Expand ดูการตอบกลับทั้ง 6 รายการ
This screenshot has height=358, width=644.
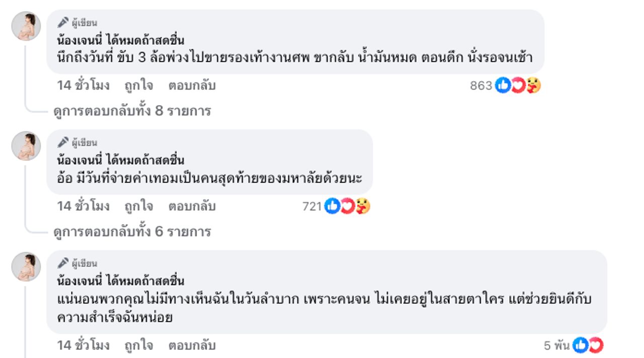tap(132, 232)
